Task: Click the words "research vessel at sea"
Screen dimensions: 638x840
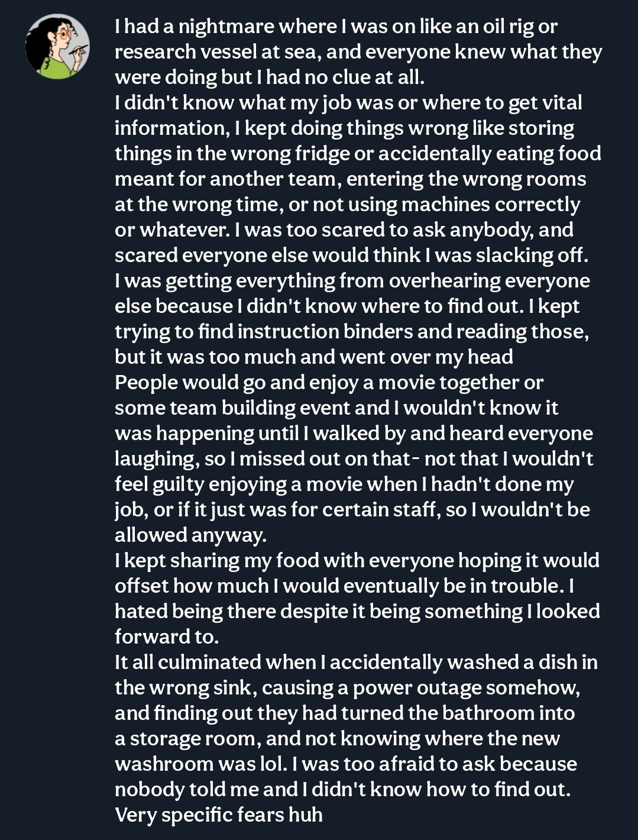Action: [x=216, y=52]
